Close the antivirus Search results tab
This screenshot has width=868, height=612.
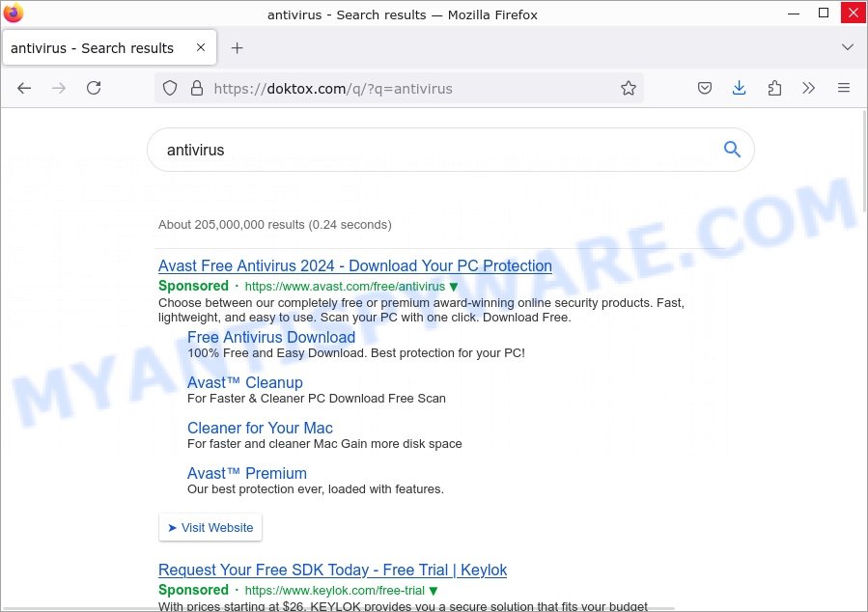pyautogui.click(x=201, y=47)
